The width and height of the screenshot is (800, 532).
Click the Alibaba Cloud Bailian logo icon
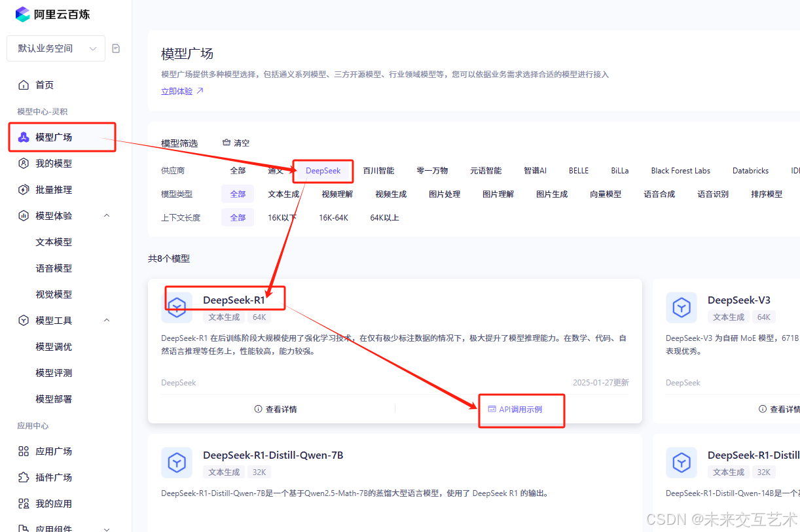click(x=23, y=14)
